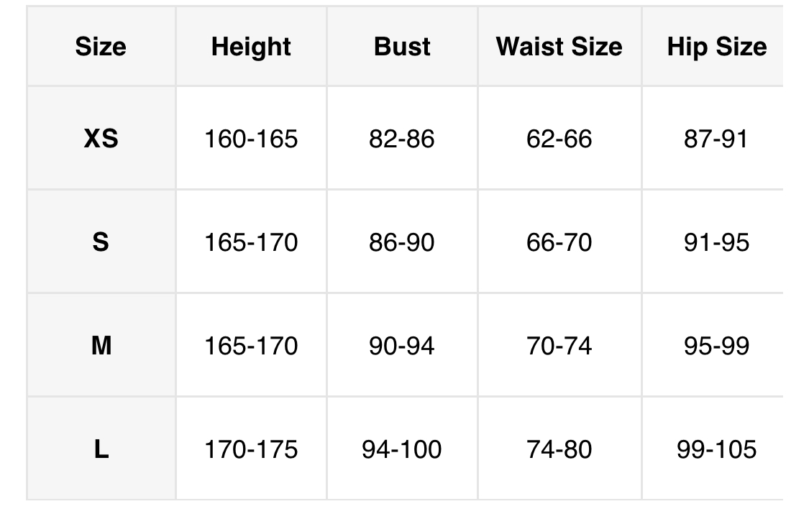
Task: Click the M hip cell 95-99
Action: pos(716,346)
